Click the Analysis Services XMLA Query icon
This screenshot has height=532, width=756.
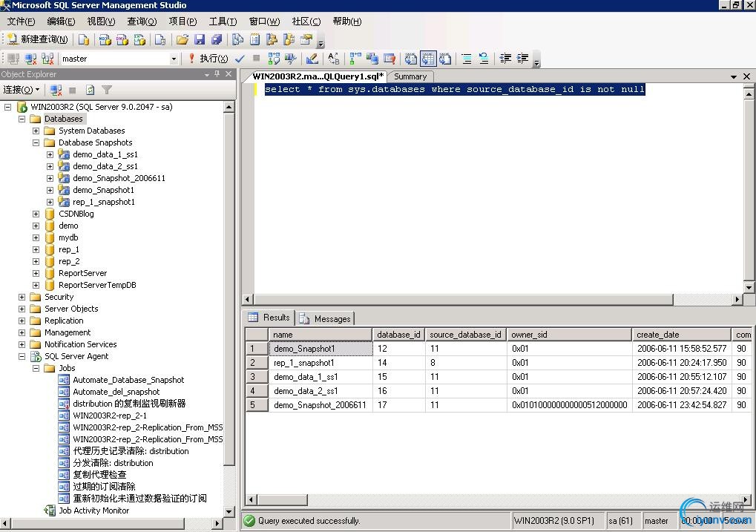[x=139, y=39]
